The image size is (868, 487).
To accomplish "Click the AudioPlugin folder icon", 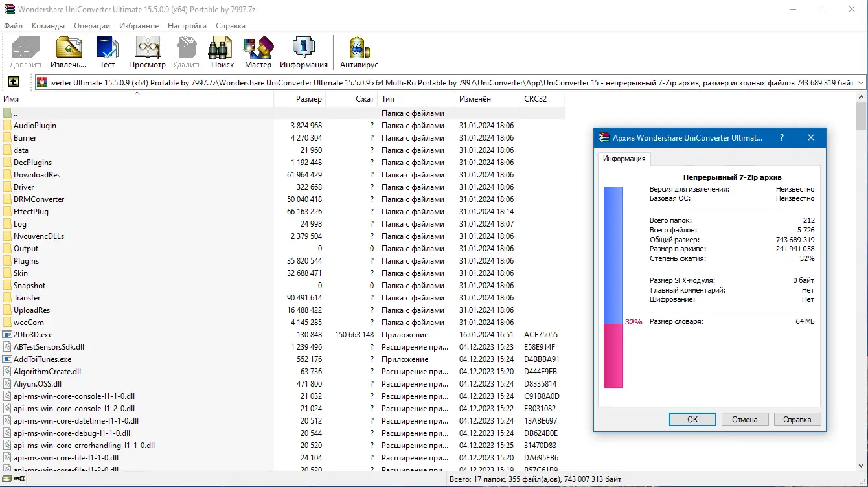I will click(7, 126).
